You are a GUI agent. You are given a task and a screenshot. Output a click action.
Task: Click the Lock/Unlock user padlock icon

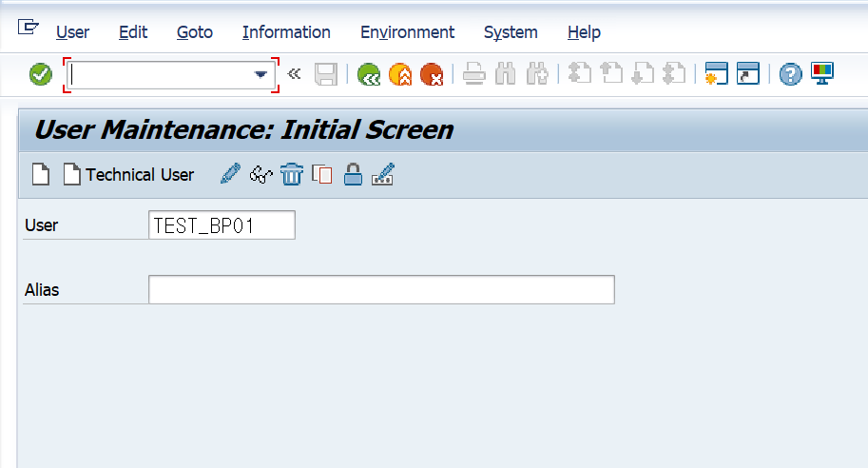pyautogui.click(x=353, y=174)
